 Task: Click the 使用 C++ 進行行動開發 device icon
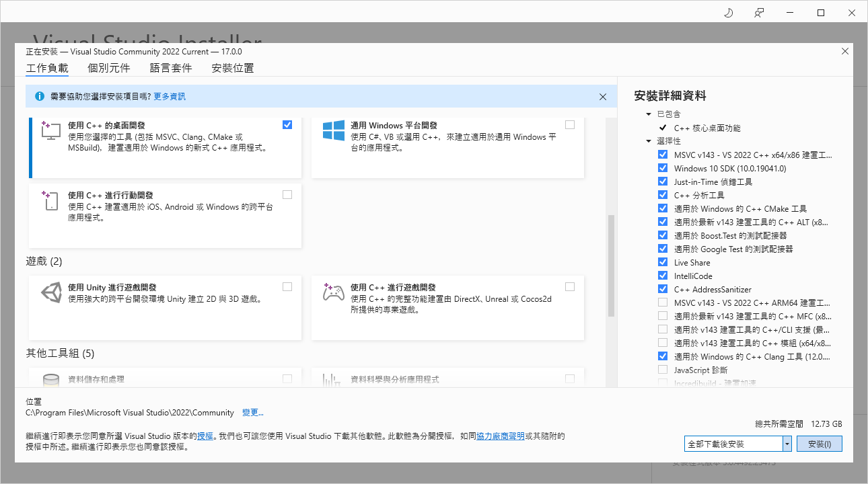coord(50,201)
